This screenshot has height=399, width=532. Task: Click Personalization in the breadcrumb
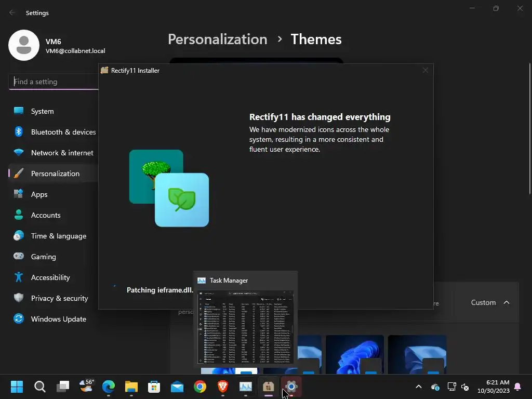coord(218,39)
